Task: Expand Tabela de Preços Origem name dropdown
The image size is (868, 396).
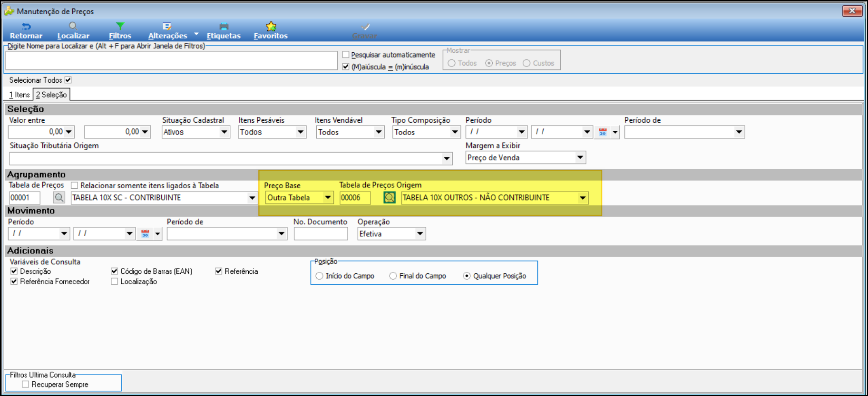Action: [582, 197]
